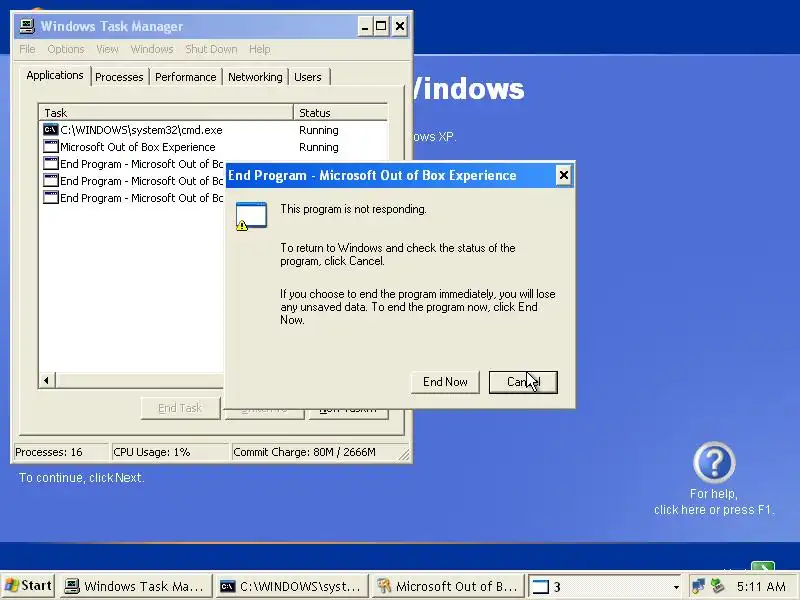Open the Help menu in Task Manager
Viewport: 800px width, 600px height.
(259, 49)
